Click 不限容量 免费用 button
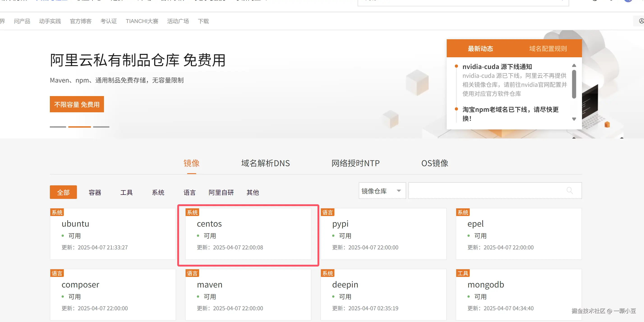The width and height of the screenshot is (644, 322). click(77, 104)
